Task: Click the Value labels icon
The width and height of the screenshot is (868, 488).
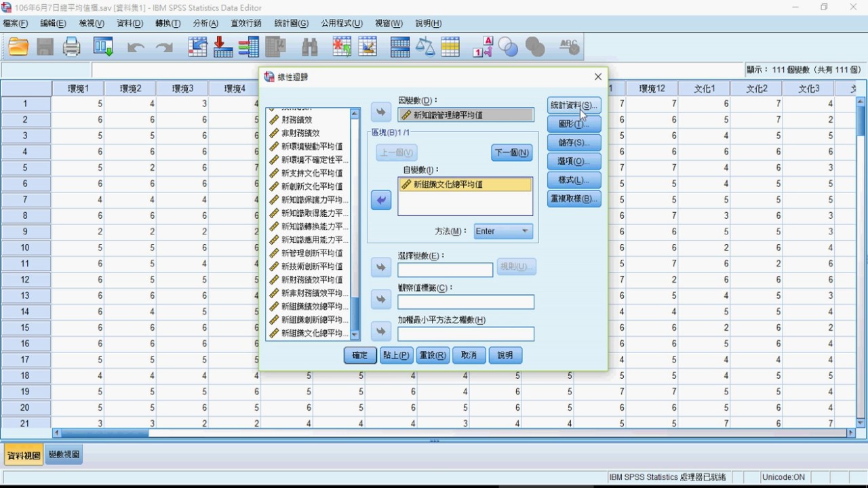Action: [483, 47]
